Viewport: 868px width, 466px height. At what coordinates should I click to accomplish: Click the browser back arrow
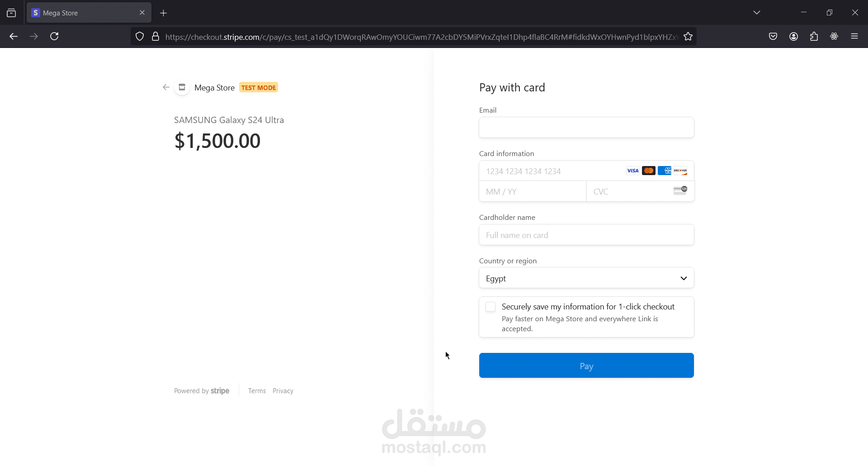coord(14,37)
